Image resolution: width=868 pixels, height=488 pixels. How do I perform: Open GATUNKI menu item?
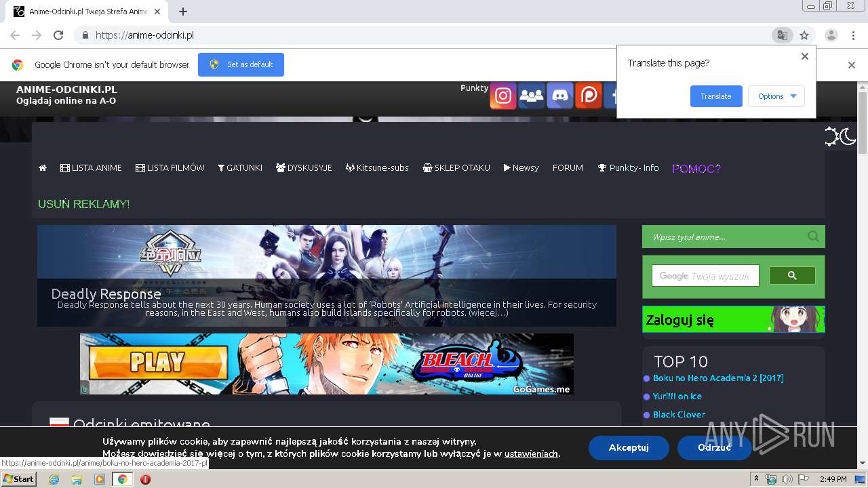pos(240,168)
